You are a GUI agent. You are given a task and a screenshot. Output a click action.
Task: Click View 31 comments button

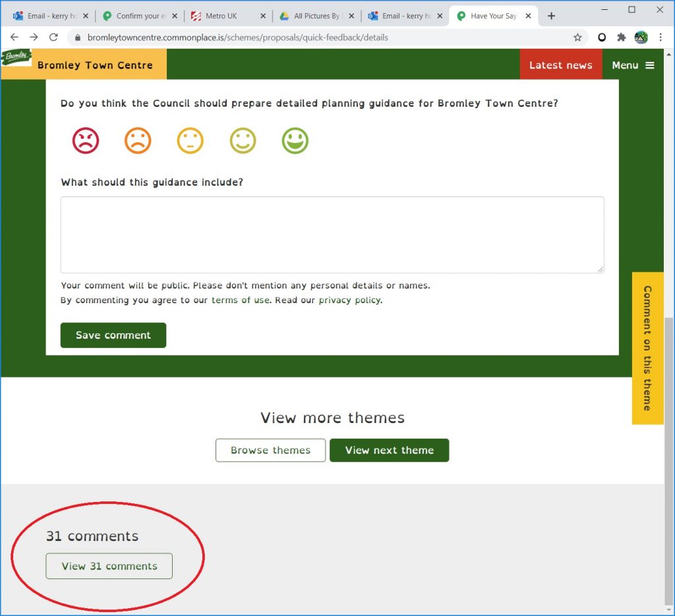pyautogui.click(x=109, y=566)
